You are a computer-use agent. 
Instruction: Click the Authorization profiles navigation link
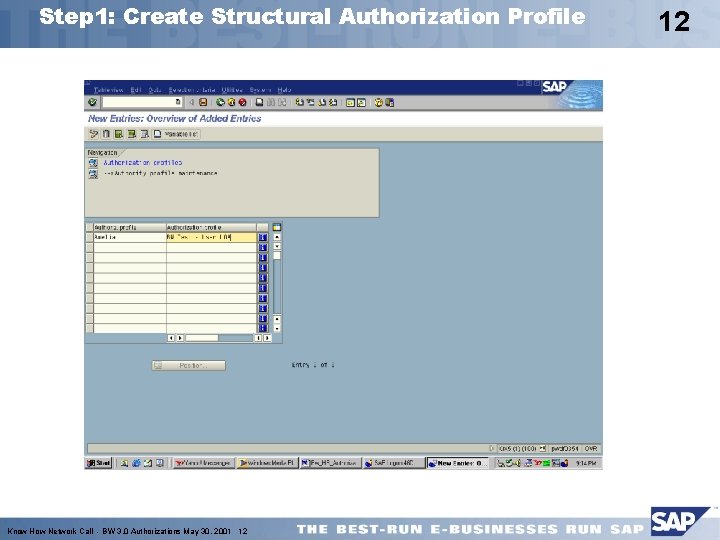click(x=143, y=163)
